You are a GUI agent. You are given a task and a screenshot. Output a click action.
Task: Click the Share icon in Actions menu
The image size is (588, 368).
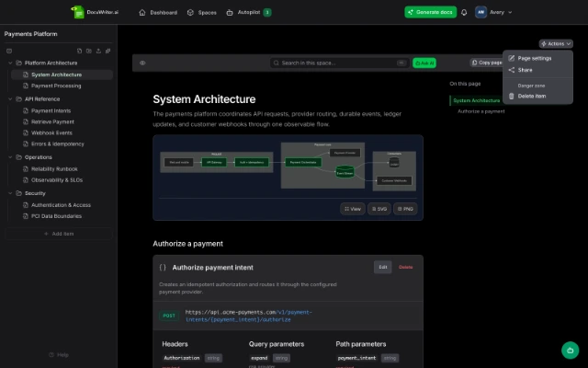click(511, 70)
